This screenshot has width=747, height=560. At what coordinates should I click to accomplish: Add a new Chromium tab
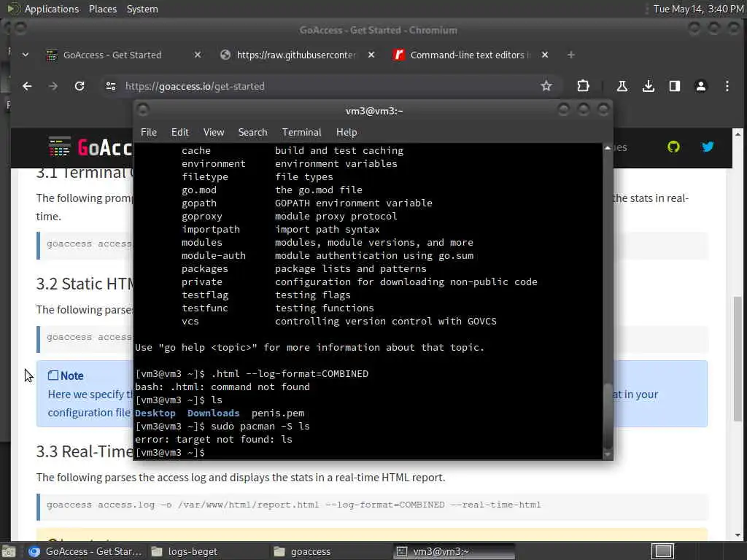[x=570, y=55]
